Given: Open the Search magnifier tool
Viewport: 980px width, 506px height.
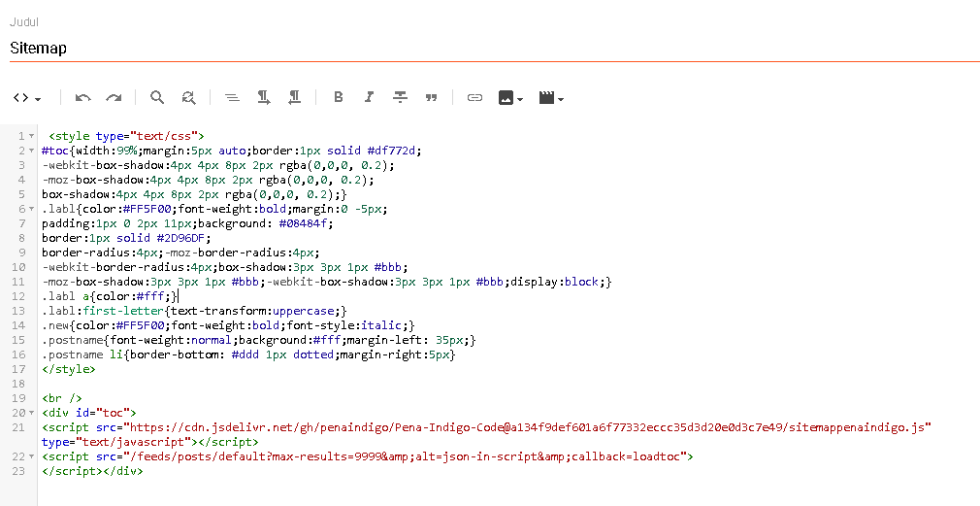Looking at the screenshot, I should (157, 97).
